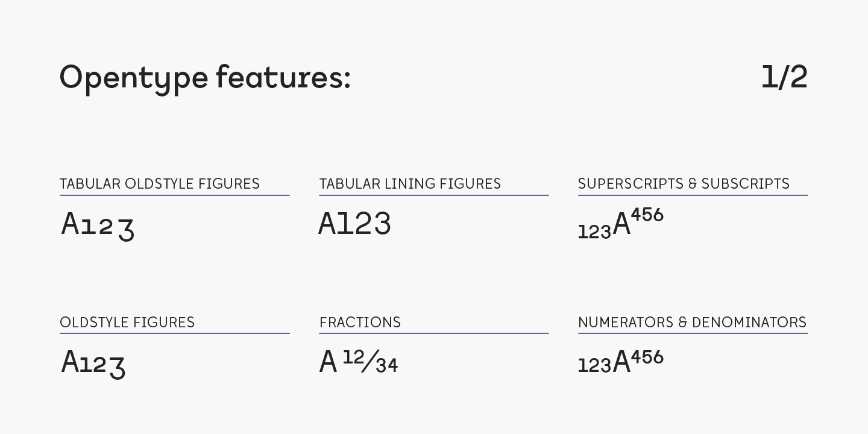Viewport: 868px width, 434px height.
Task: Click the 12/34 fraction sample
Action: pos(370,361)
